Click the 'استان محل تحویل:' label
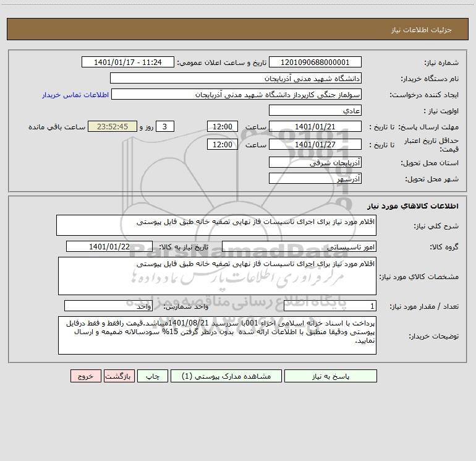The image size is (476, 461). pos(430,163)
